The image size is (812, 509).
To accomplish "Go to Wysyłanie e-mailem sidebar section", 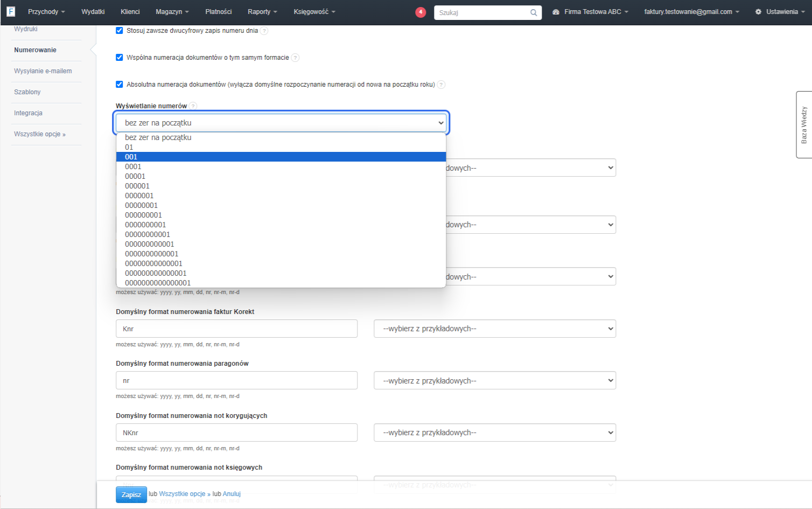I will point(43,71).
